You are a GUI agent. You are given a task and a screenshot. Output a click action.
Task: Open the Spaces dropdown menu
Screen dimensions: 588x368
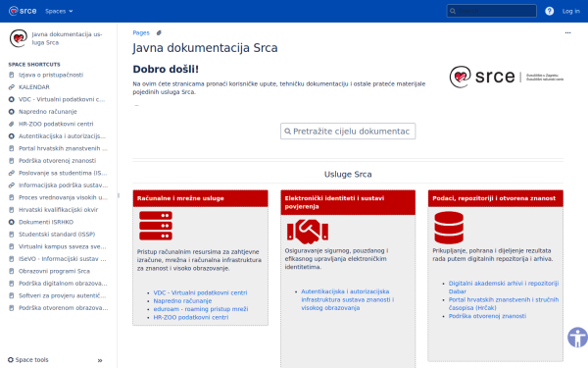pos(59,11)
